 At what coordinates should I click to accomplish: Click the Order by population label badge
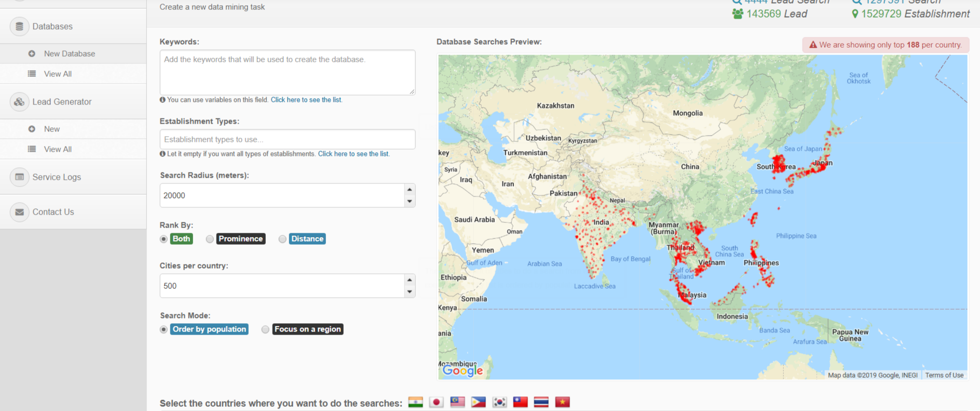tap(209, 329)
